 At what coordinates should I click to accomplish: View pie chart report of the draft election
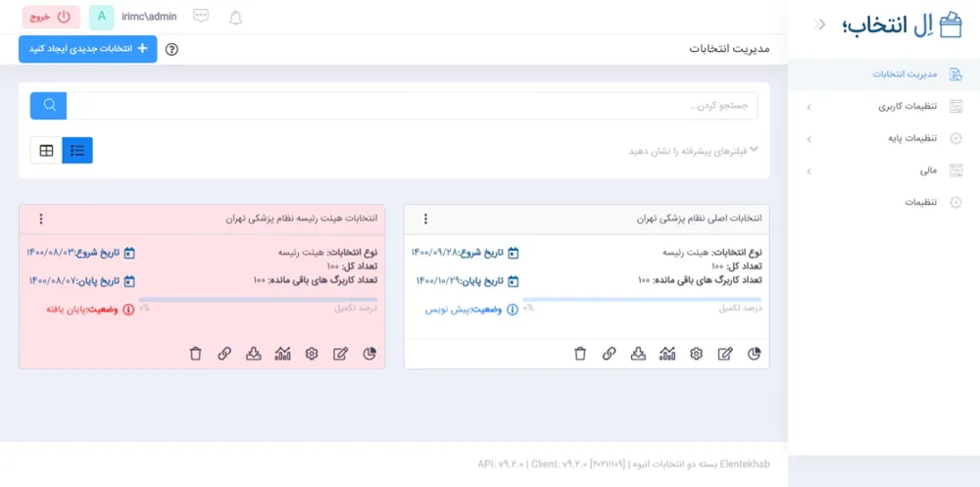pos(755,354)
